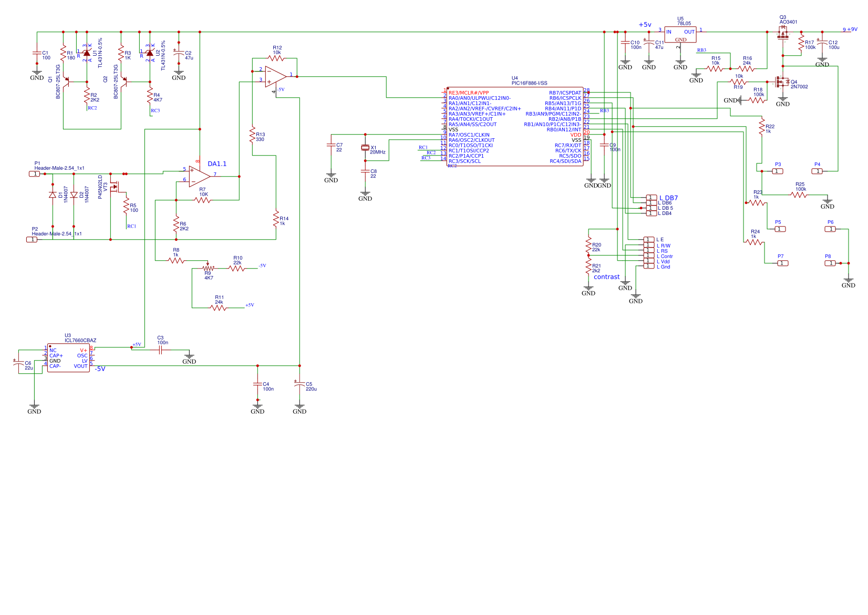The height and width of the screenshot is (615, 868).
Task: Click the P3 connector pin
Action: point(778,171)
